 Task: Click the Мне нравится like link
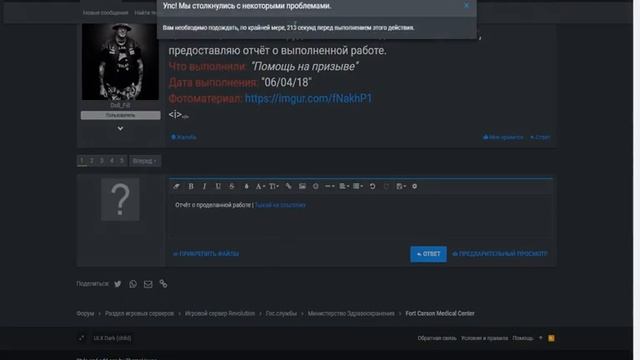click(503, 137)
